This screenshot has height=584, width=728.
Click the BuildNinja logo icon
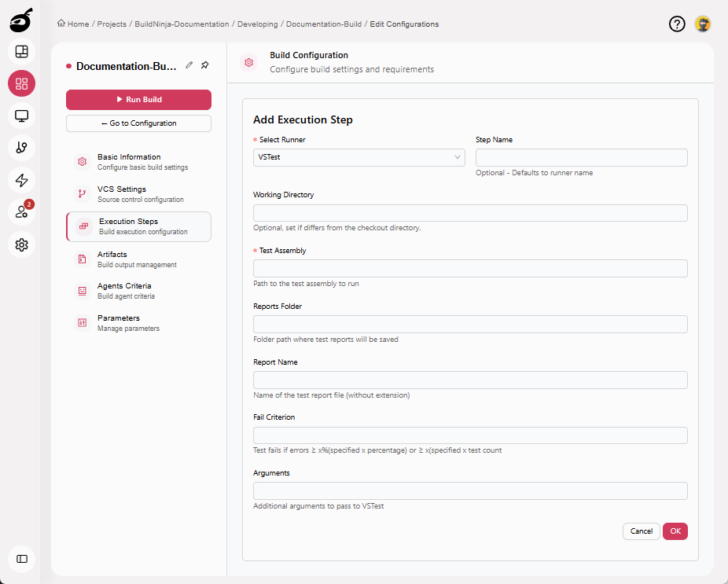pos(21,20)
